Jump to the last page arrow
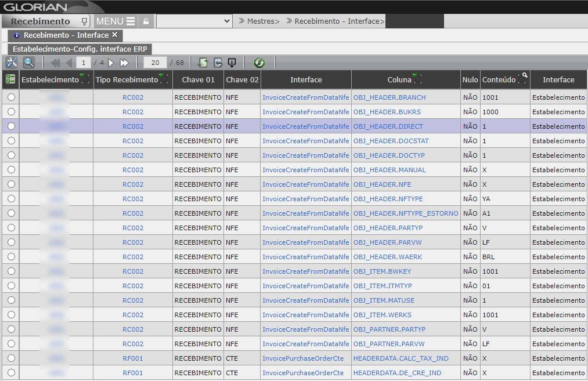Screen dimensions: 588x381 [x=124, y=63]
